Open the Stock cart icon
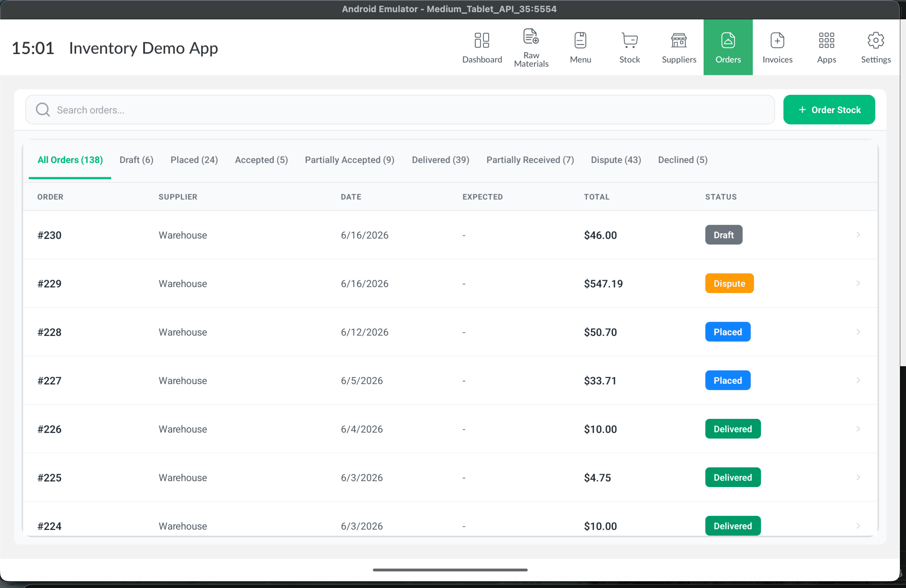906x588 pixels. [x=629, y=40]
